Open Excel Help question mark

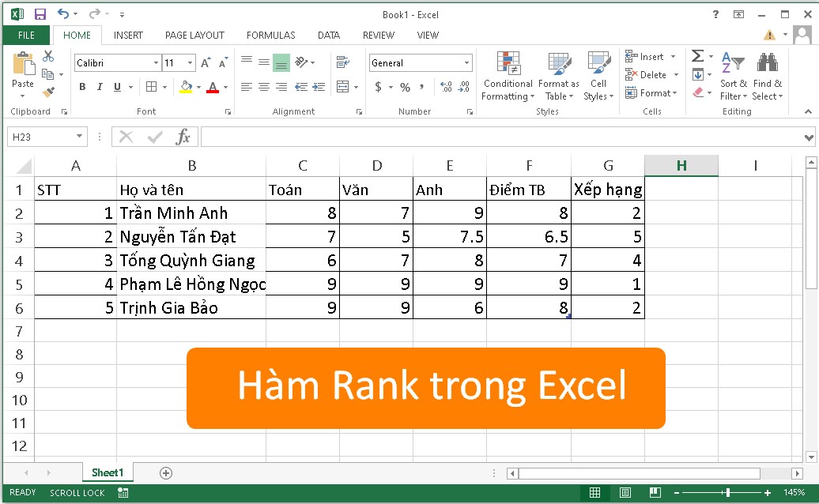click(715, 14)
